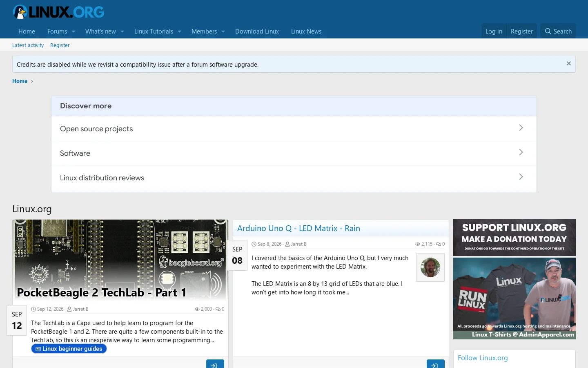Open the Forums navigation tab
Viewport: 588px width, 368px height.
pos(57,31)
